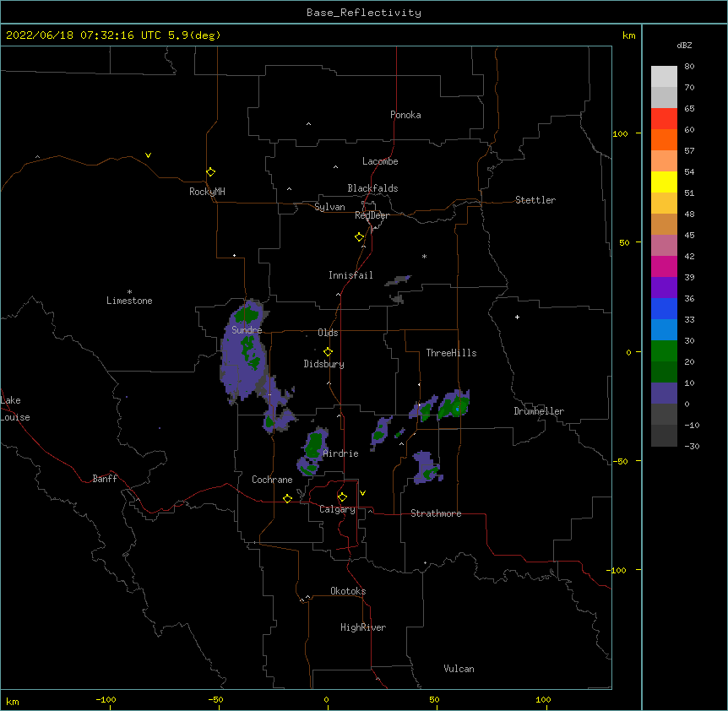
Task: Select the dusty pink swatch below 45 dBZ
Action: pos(664,246)
